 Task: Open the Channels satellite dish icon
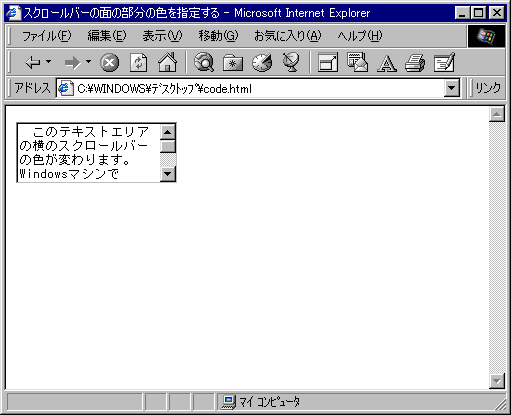(291, 62)
